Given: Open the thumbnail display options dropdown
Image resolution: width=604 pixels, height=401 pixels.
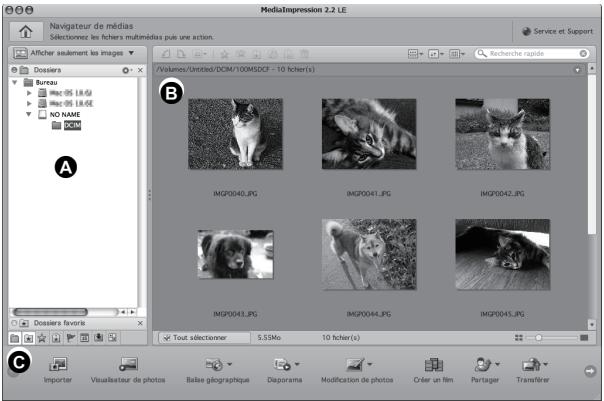Looking at the screenshot, I should [x=415, y=54].
